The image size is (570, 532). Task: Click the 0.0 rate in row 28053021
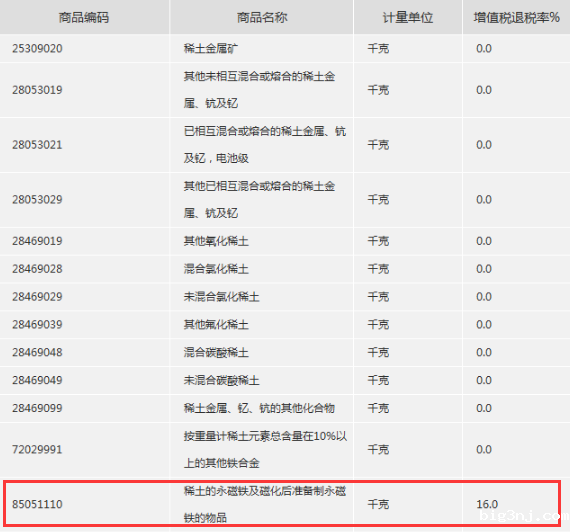click(x=484, y=145)
